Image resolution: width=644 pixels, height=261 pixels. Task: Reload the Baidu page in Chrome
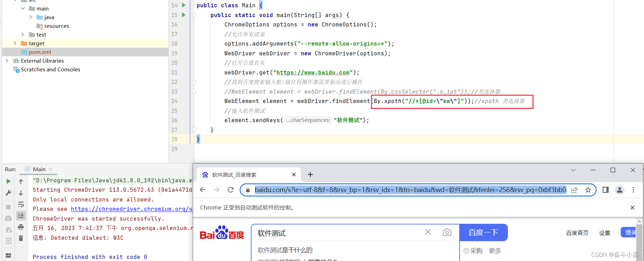(230, 190)
